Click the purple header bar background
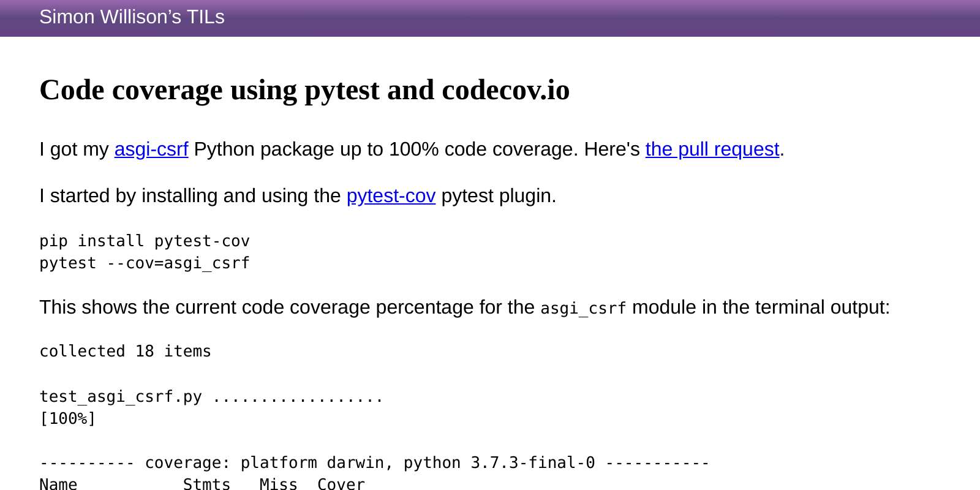This screenshot has width=980, height=490. 600,18
